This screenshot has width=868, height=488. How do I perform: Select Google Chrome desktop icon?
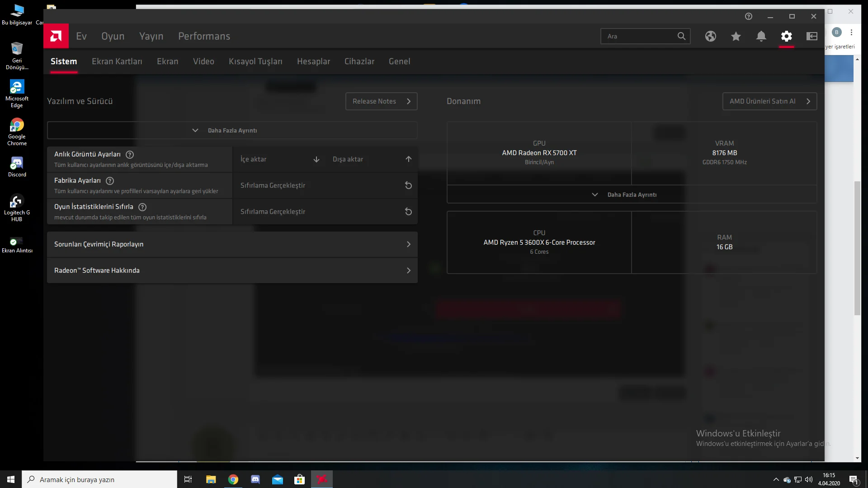point(17,132)
